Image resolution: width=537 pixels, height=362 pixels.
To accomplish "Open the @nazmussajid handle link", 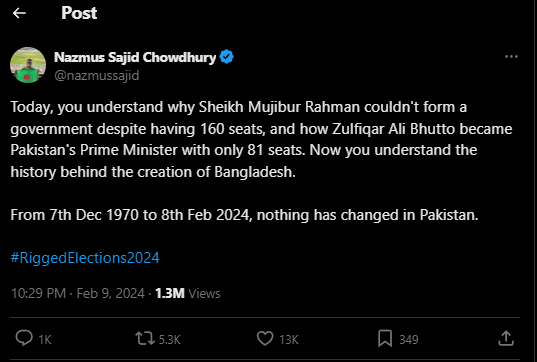I will 97,75.
